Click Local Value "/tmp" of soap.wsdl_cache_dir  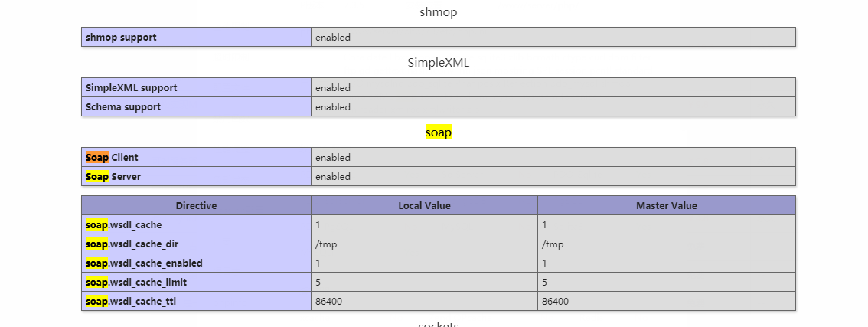pos(327,244)
